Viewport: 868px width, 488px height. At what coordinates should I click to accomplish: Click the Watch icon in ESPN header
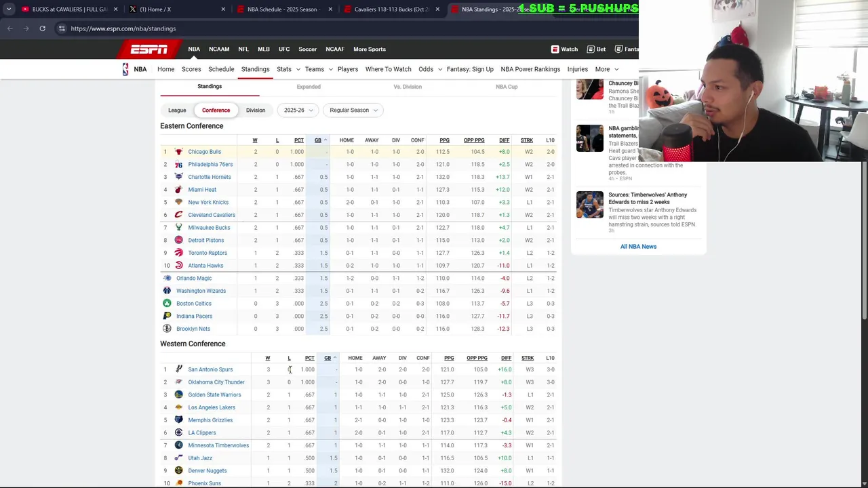[x=555, y=49]
